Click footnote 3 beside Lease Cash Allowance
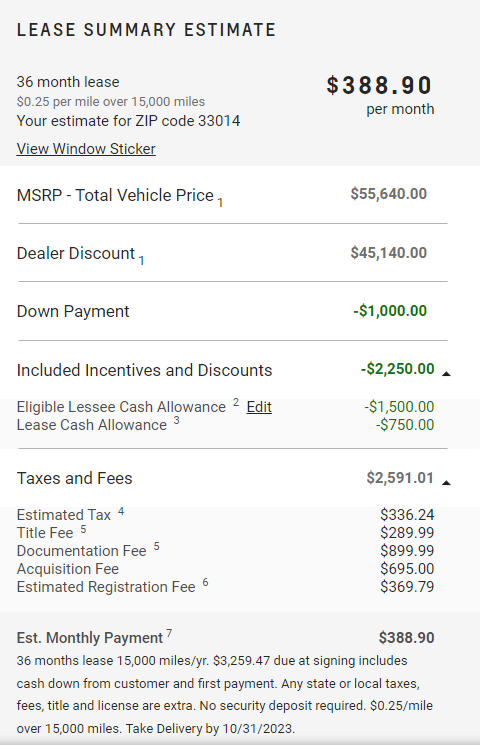 point(176,420)
